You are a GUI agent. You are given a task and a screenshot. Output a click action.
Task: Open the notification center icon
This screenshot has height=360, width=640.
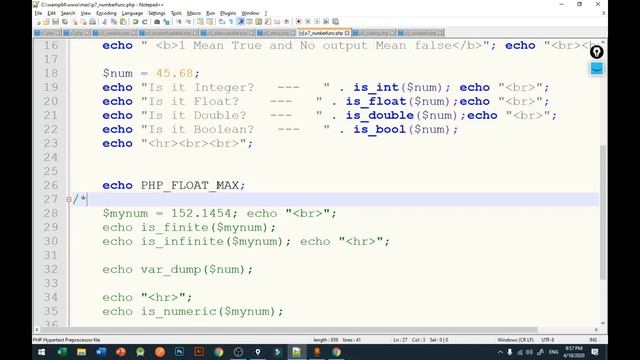click(595, 352)
